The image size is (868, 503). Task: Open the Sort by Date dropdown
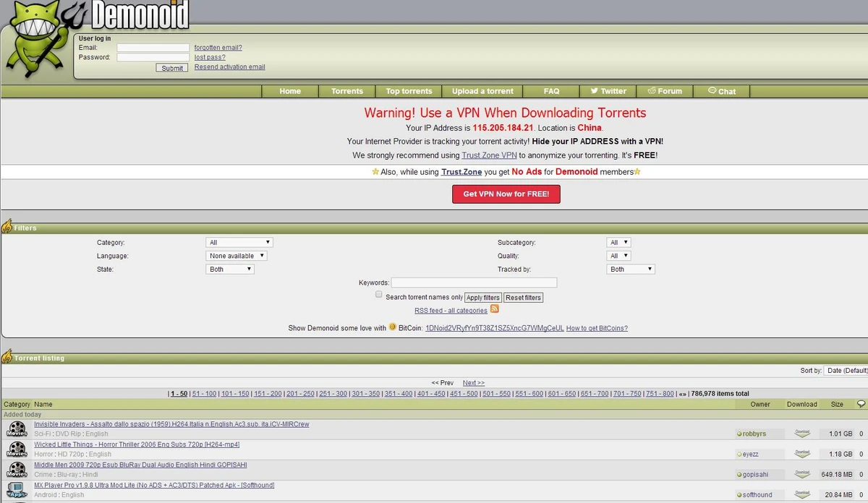point(846,370)
